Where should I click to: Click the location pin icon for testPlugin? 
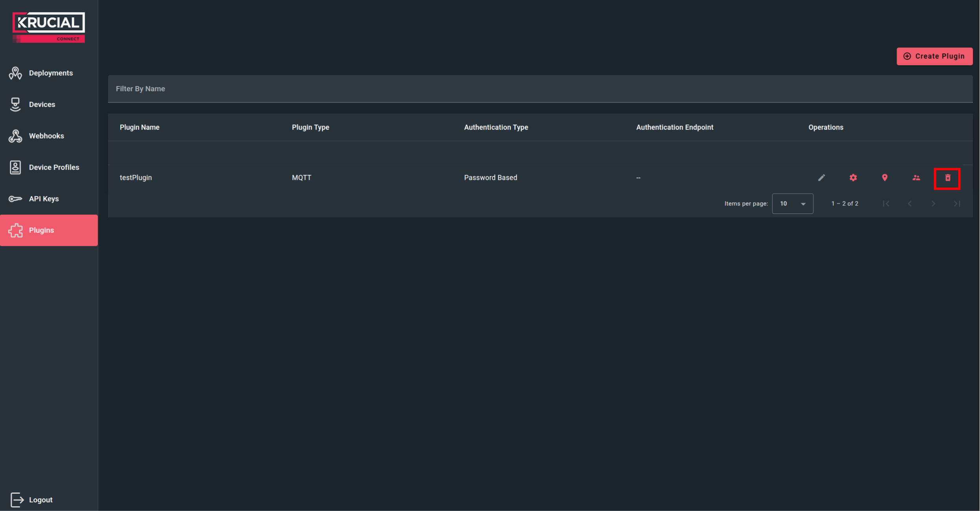(884, 178)
